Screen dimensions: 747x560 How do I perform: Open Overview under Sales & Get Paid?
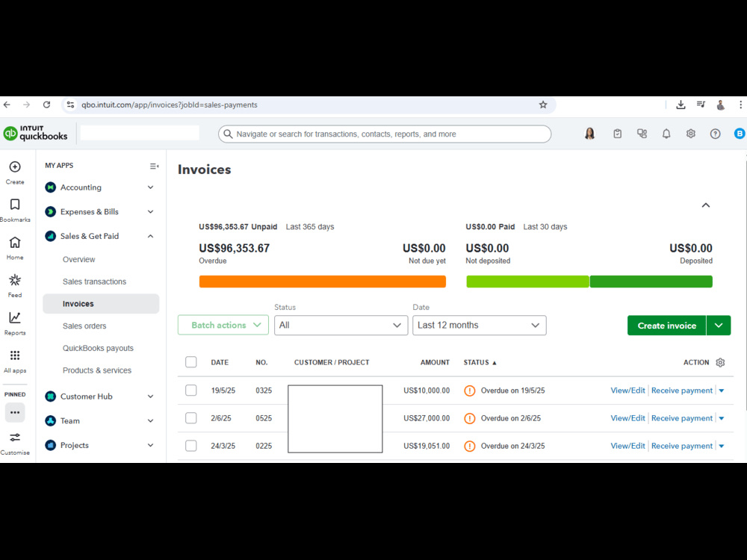(78, 260)
